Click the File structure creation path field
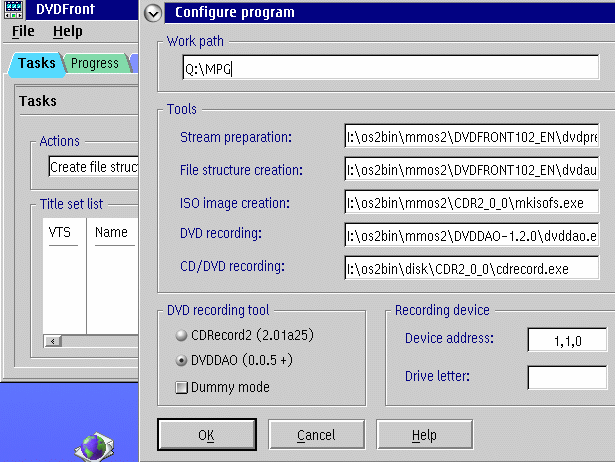The height and width of the screenshot is (462, 615). pos(472,169)
